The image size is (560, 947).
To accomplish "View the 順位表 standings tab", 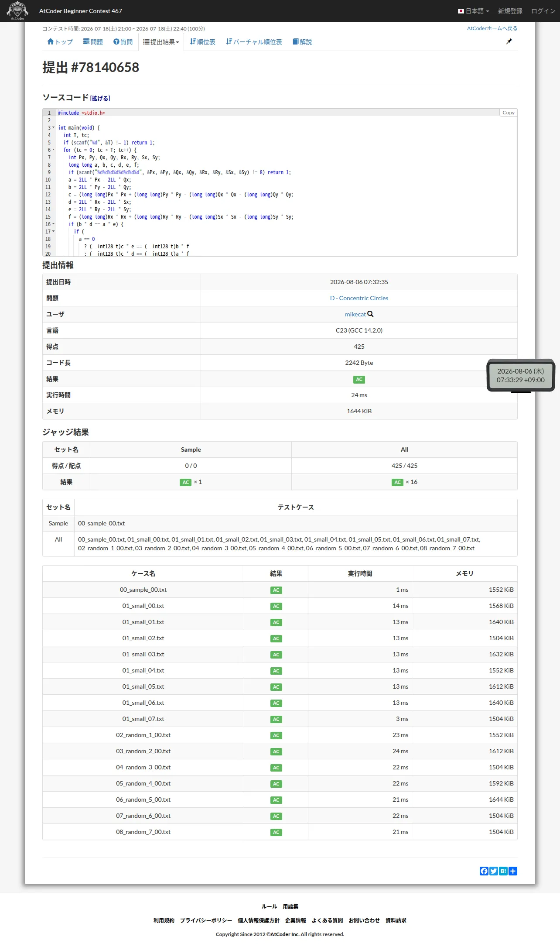I will pos(202,42).
